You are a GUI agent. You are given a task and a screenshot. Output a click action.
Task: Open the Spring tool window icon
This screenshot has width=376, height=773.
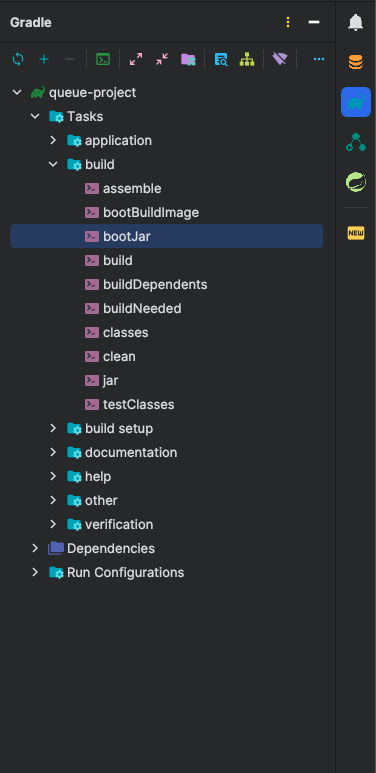(x=356, y=182)
